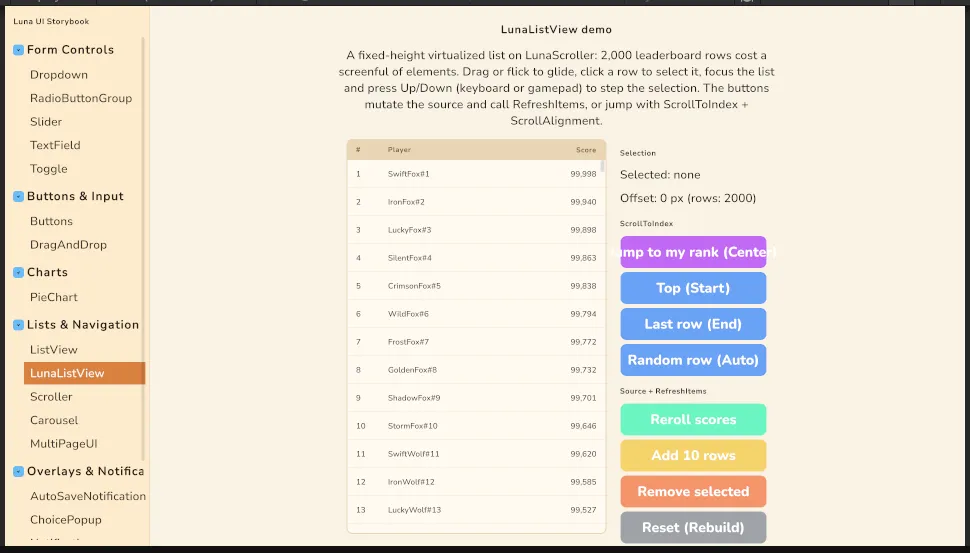Select the LuckyFox#3 row

pos(476,230)
